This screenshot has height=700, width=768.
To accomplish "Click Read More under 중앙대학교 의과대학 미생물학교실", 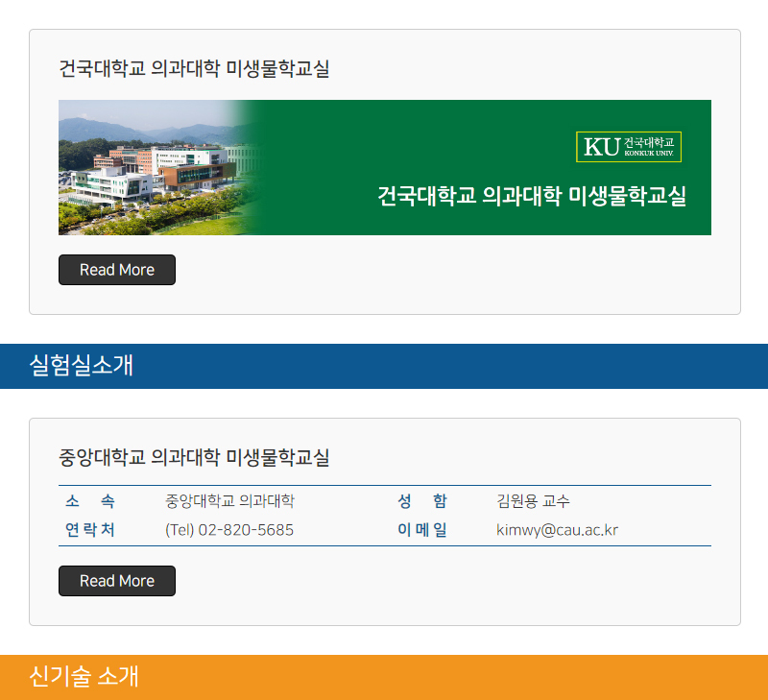I will tap(117, 581).
